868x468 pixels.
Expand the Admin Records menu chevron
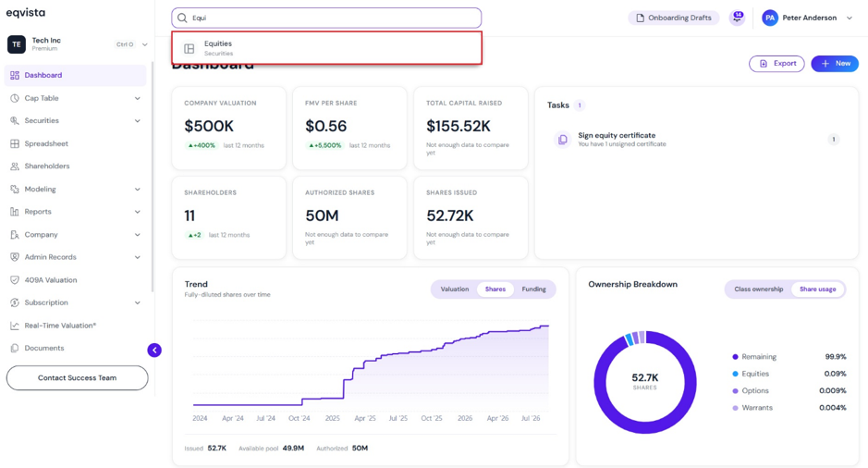point(138,257)
